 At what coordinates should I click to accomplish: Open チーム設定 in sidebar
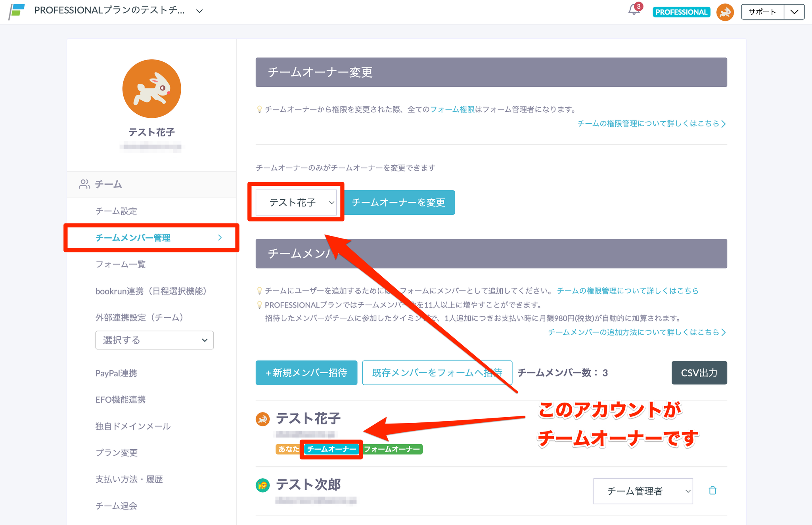[116, 211]
